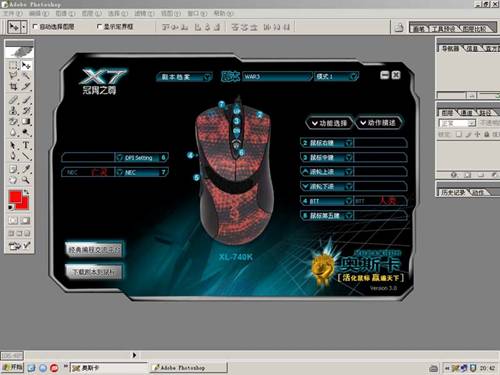This screenshot has height=375, width=500.
Task: Click the lower grey button under 经典编程交流平台
Action: pos(94,272)
